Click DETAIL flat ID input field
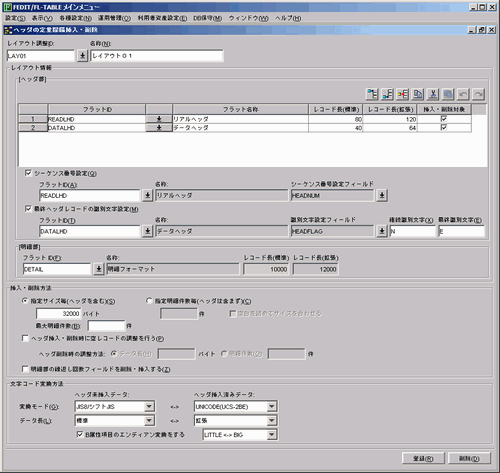Screen dimensions: 500x473 tap(57, 269)
